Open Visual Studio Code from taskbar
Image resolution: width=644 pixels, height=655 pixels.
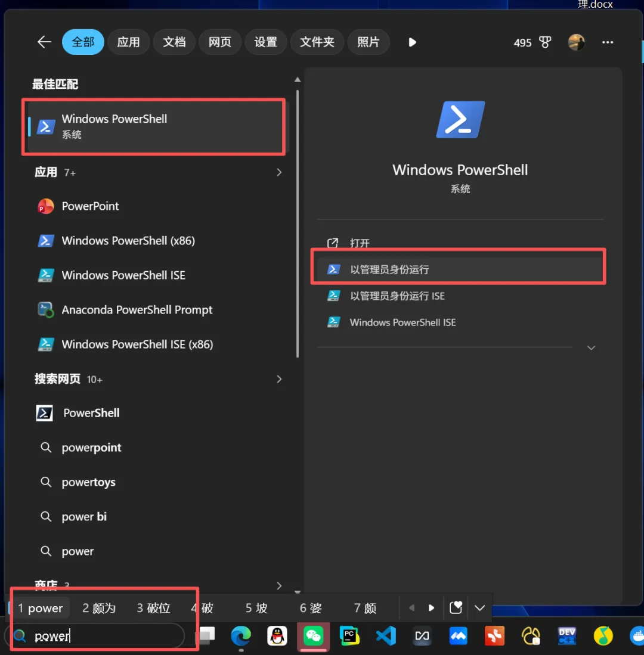386,636
